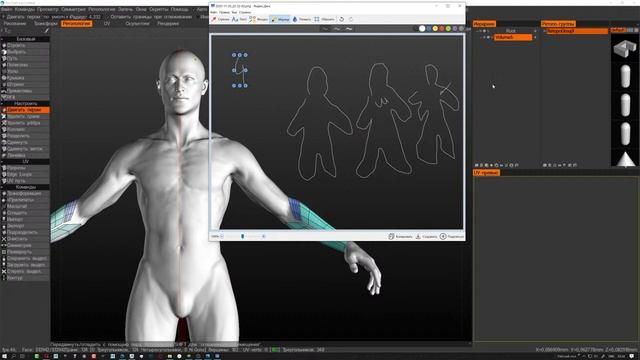
Task: Select the Коллапс tool
Action: point(25,129)
